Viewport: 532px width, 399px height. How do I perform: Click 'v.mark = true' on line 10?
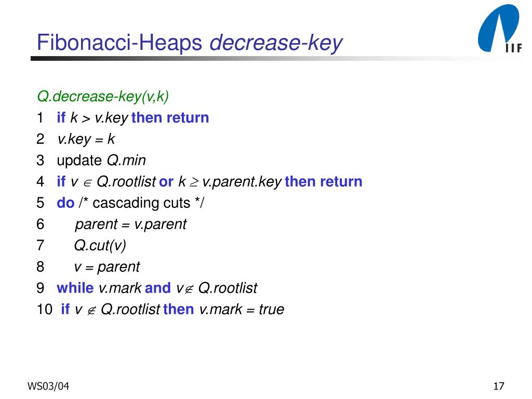click(242, 310)
